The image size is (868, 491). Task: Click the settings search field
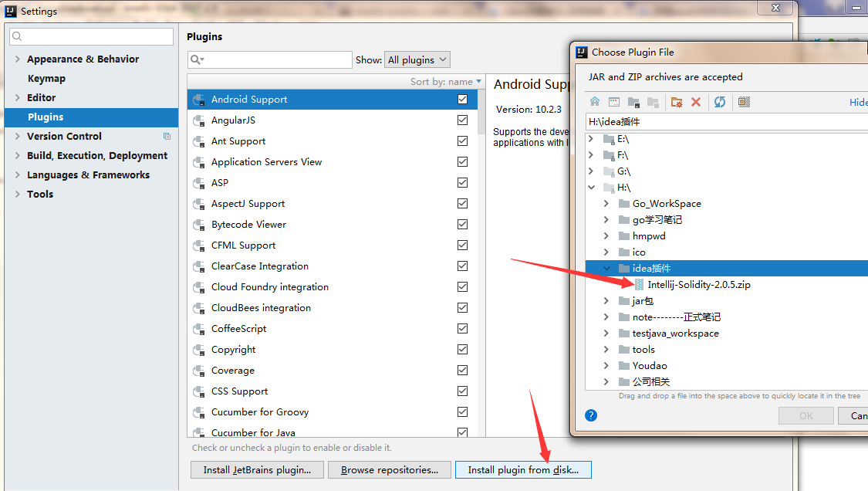click(91, 36)
